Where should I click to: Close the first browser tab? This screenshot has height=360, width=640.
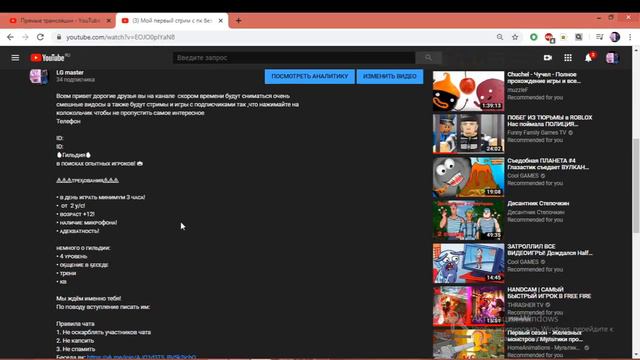[109, 20]
